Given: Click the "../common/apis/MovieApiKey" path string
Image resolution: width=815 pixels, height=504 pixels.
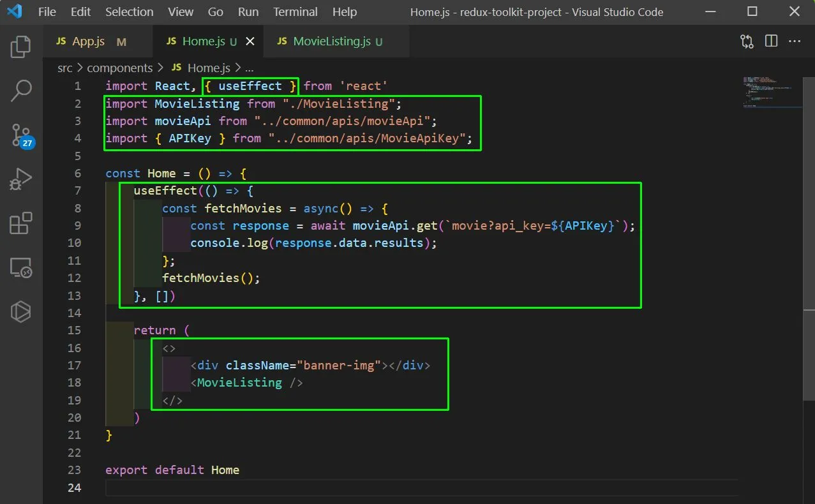Looking at the screenshot, I should (x=367, y=138).
